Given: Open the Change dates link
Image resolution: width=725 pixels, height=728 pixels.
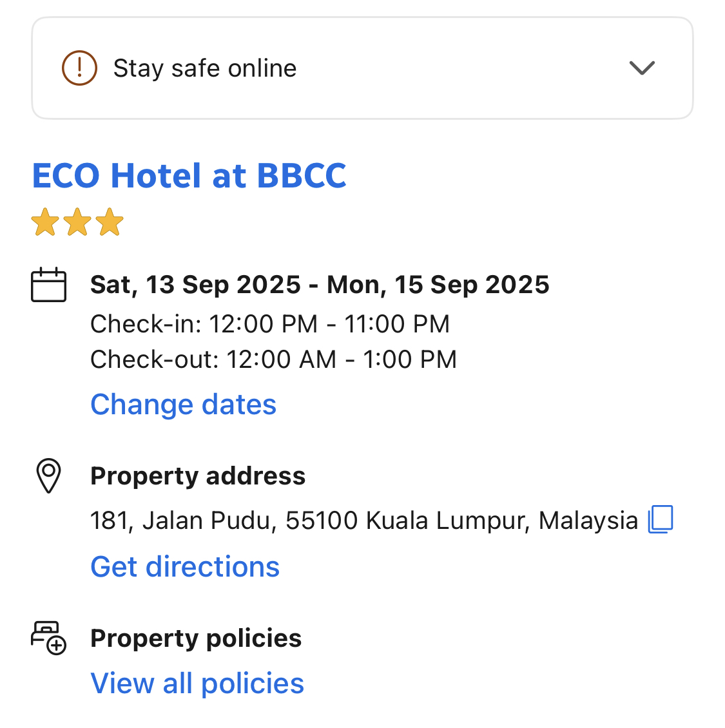Looking at the screenshot, I should [184, 405].
